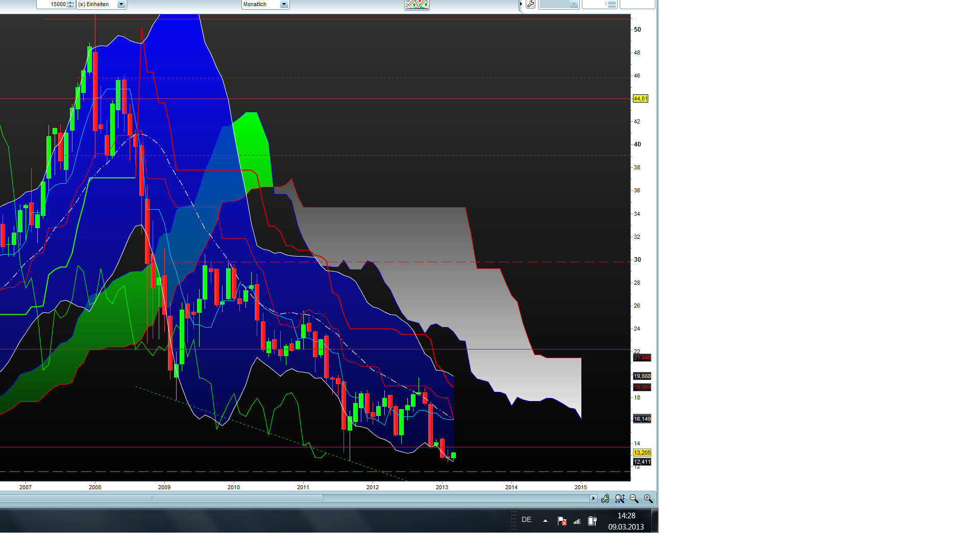Click the horizontal chart scrollbar thumb

[161, 498]
